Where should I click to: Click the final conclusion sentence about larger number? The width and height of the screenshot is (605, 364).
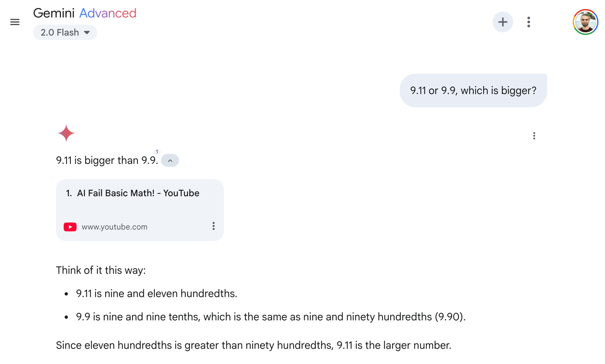(253, 345)
